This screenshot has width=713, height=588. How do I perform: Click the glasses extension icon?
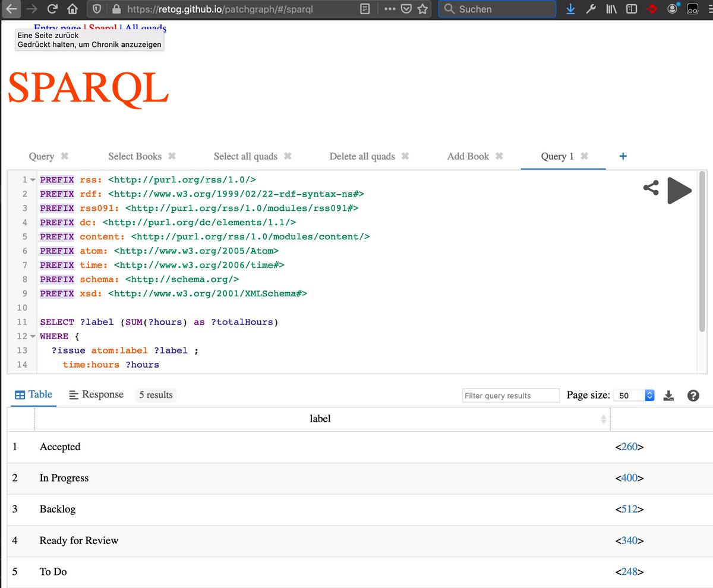coord(692,9)
